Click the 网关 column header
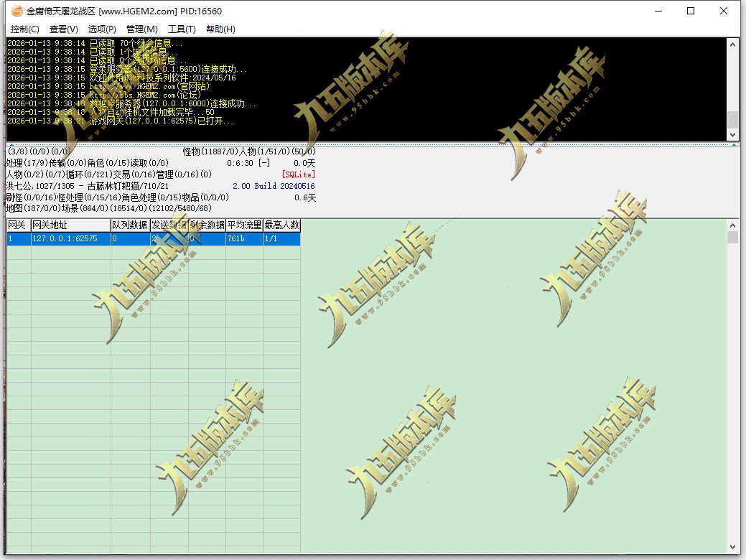746x560 pixels. (x=19, y=225)
